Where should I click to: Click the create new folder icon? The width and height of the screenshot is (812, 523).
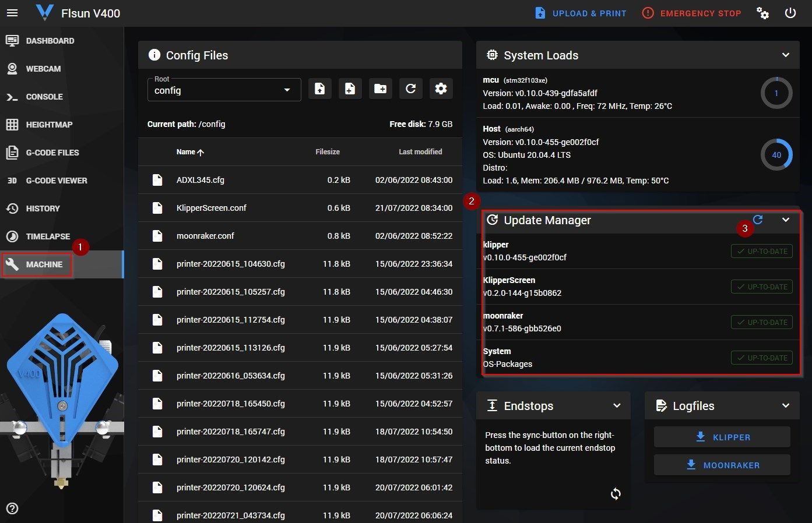pos(380,89)
